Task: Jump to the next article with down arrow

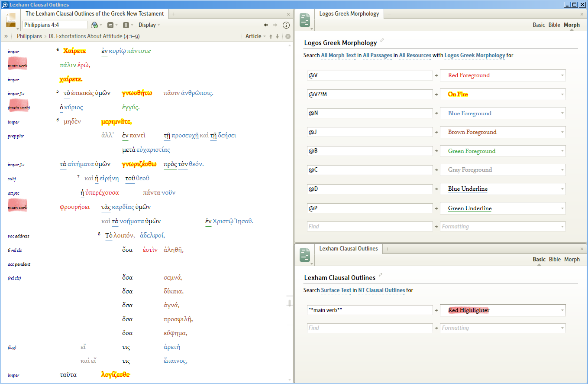Action: [x=278, y=36]
